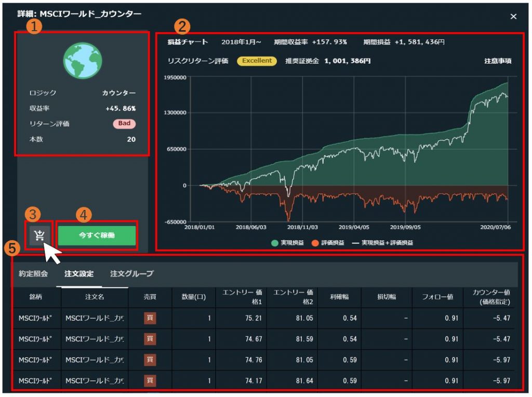Click the 損切幅 column header
Viewport: 532px width, 397px height.
[387, 297]
